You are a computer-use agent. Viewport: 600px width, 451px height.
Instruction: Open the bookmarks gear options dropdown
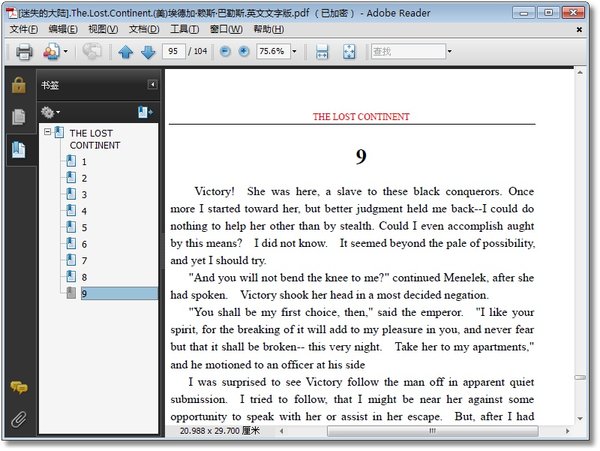tap(50, 112)
